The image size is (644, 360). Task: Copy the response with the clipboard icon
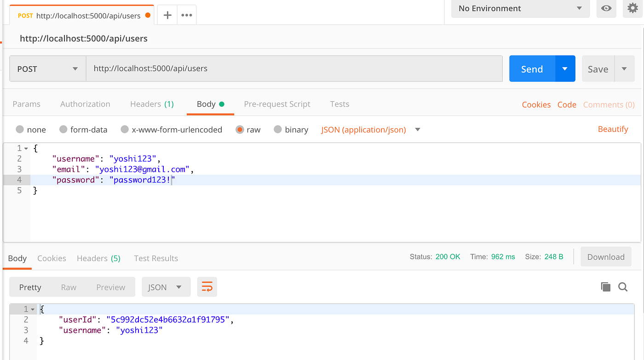coord(605,286)
